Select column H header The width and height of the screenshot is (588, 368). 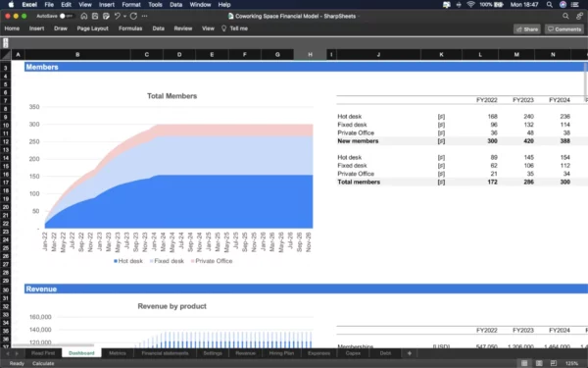(x=310, y=55)
